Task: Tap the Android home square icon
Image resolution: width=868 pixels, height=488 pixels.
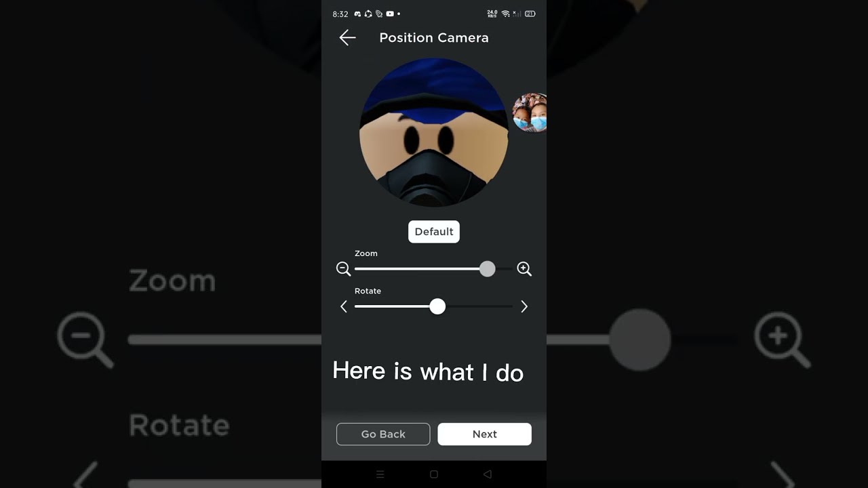Action: [x=434, y=474]
